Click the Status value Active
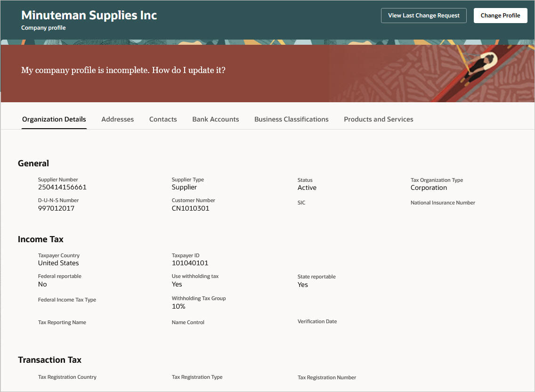This screenshot has width=535, height=392. coord(307,188)
